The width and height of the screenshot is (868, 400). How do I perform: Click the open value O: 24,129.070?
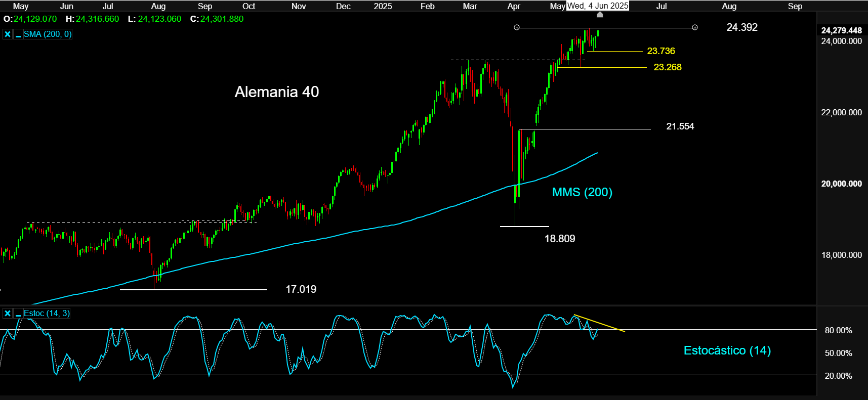(30, 19)
